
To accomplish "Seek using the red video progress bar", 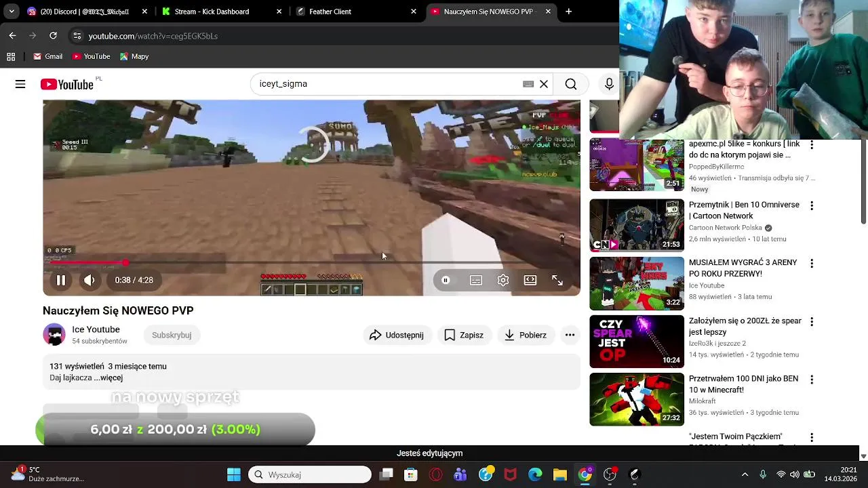I will pyautogui.click(x=311, y=262).
